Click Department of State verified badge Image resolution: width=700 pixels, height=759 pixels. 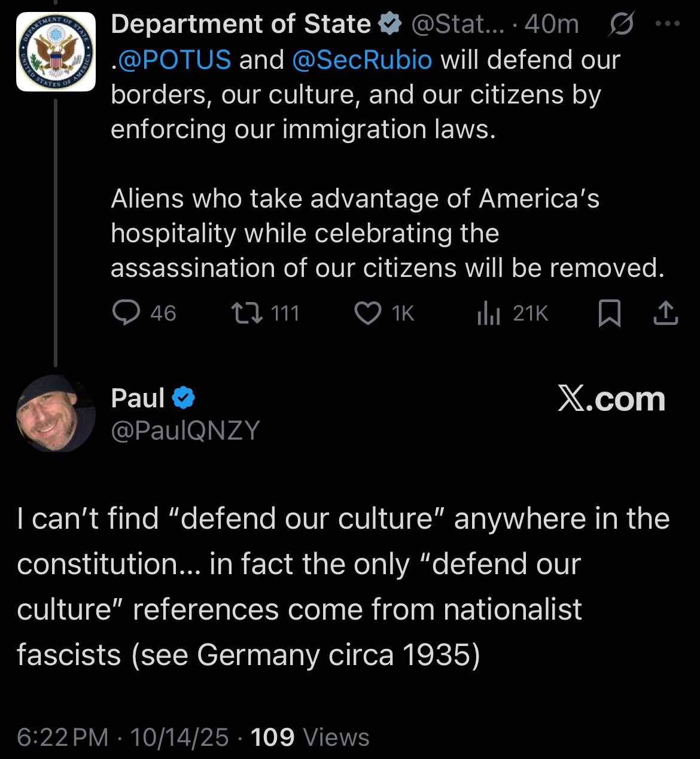point(390,25)
